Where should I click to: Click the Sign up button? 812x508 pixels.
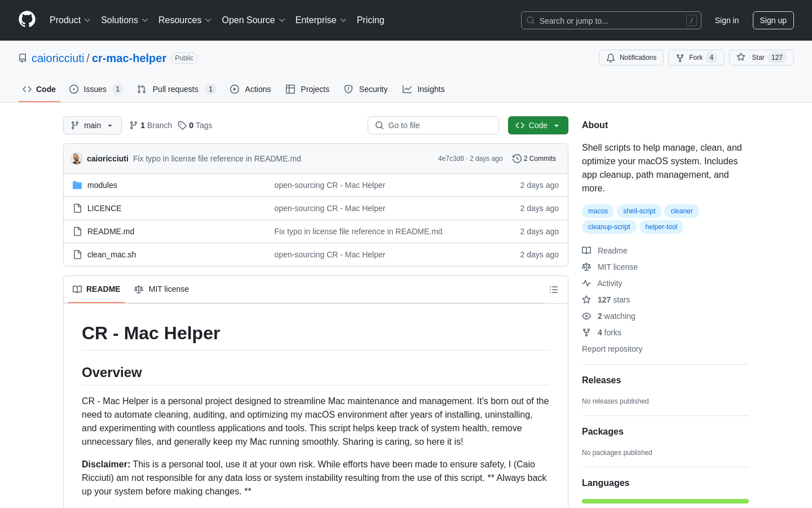[773, 20]
